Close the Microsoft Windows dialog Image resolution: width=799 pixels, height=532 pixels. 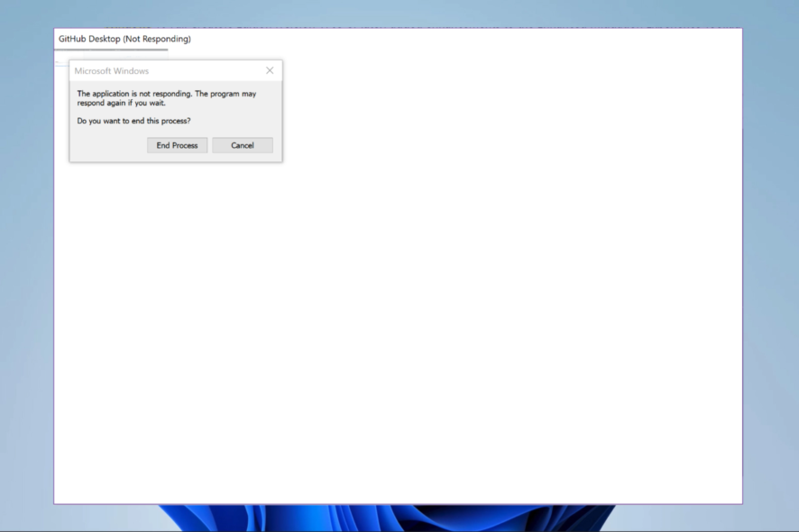click(270, 70)
